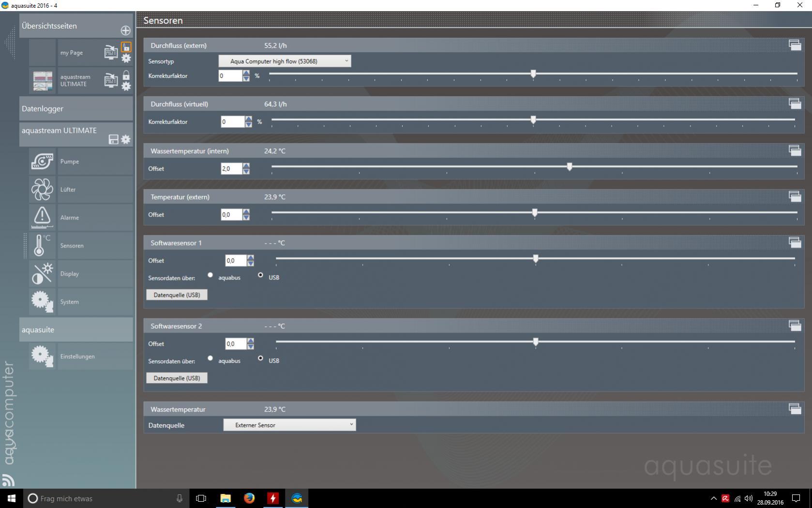Open the Lüfter menu entry
Screen dimensions: 812x508
tap(95, 189)
